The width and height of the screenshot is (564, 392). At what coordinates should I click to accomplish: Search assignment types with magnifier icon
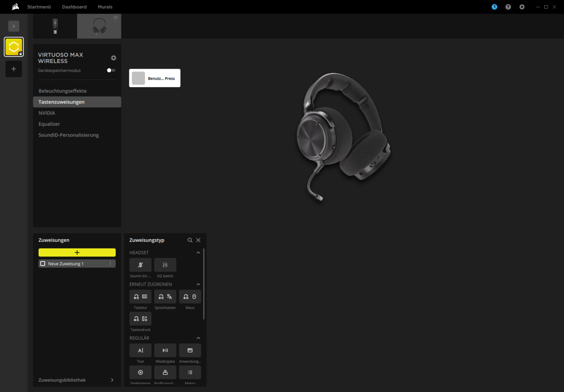coord(190,240)
